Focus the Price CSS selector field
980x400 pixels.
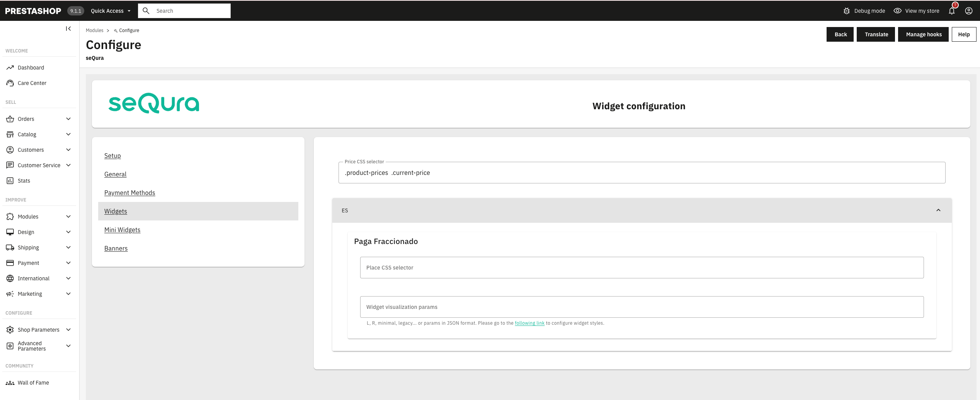pos(642,173)
